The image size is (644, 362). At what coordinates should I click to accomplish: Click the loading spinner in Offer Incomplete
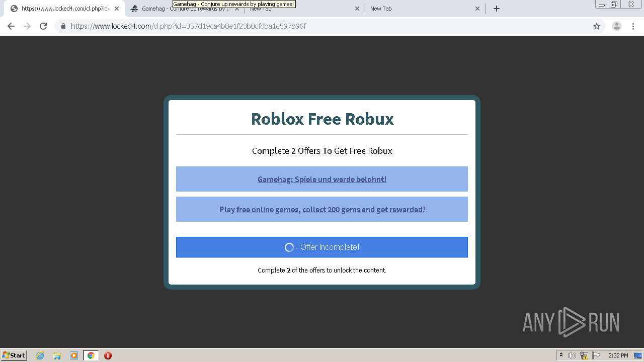click(x=289, y=247)
